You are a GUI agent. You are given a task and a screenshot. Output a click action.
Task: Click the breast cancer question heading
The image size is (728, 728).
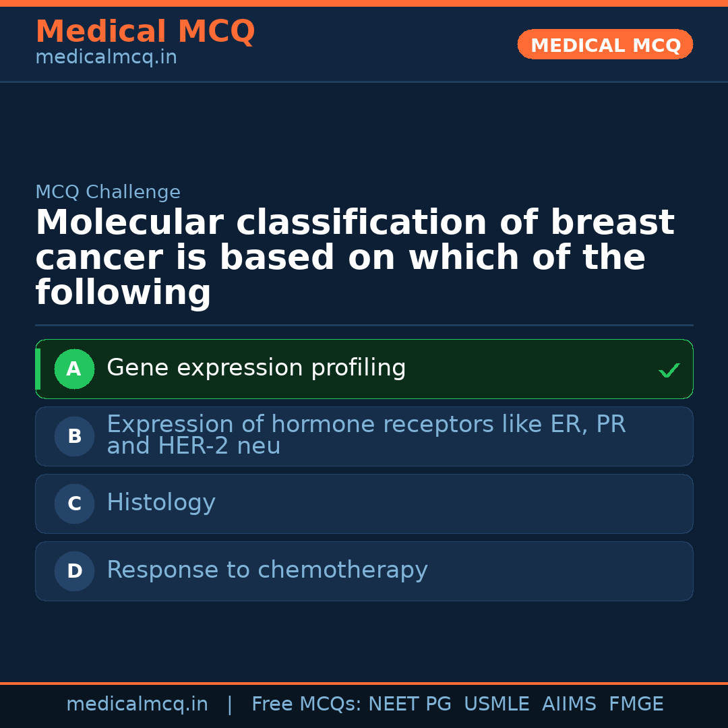pos(355,258)
